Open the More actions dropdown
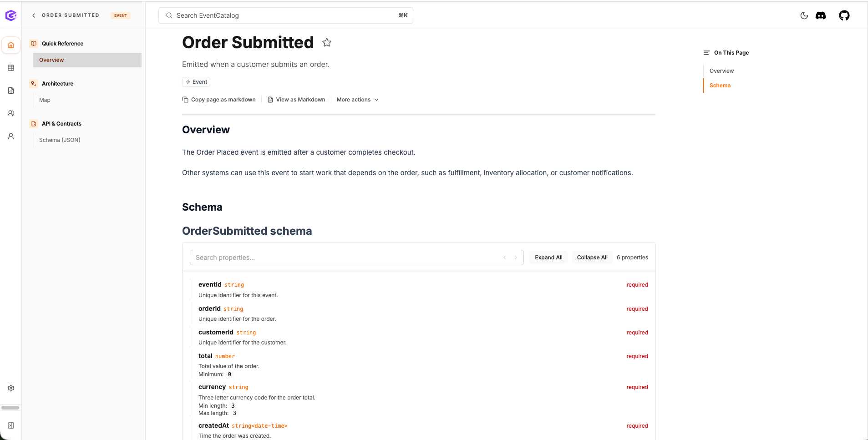The image size is (868, 440). (x=358, y=100)
